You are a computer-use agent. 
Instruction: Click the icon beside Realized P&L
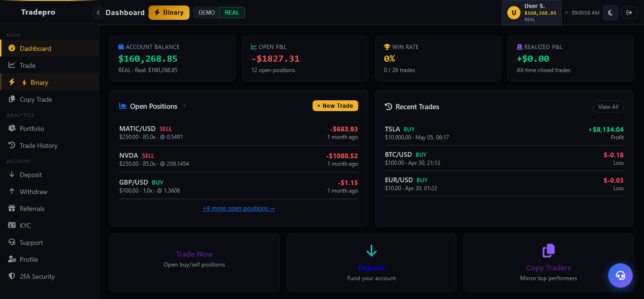point(520,47)
